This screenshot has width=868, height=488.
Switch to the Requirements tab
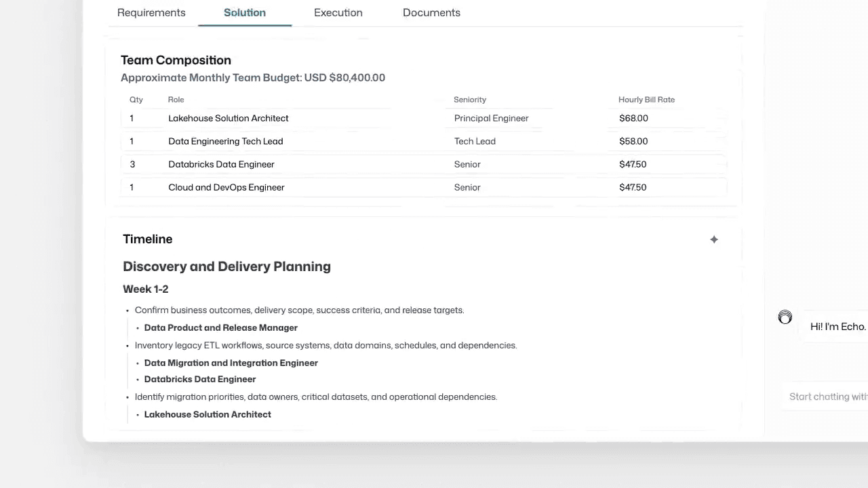pyautogui.click(x=151, y=13)
